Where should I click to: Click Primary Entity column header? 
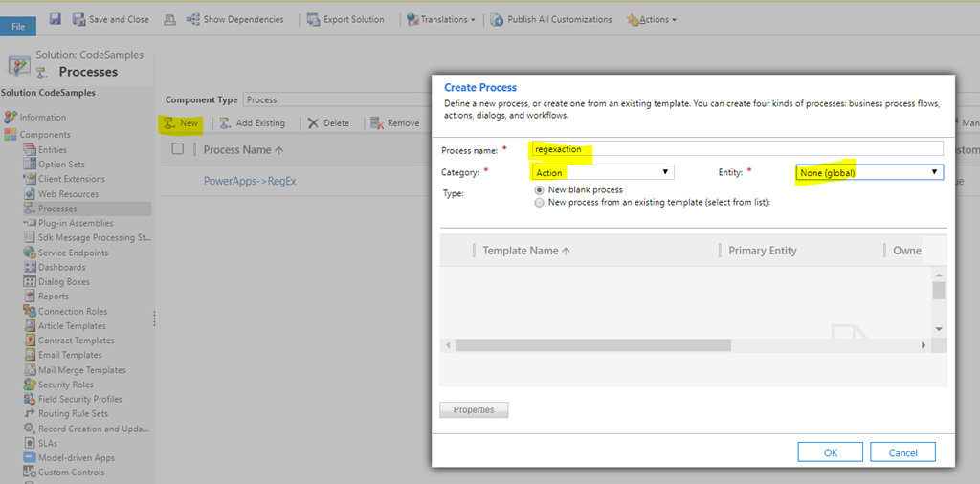click(x=763, y=251)
